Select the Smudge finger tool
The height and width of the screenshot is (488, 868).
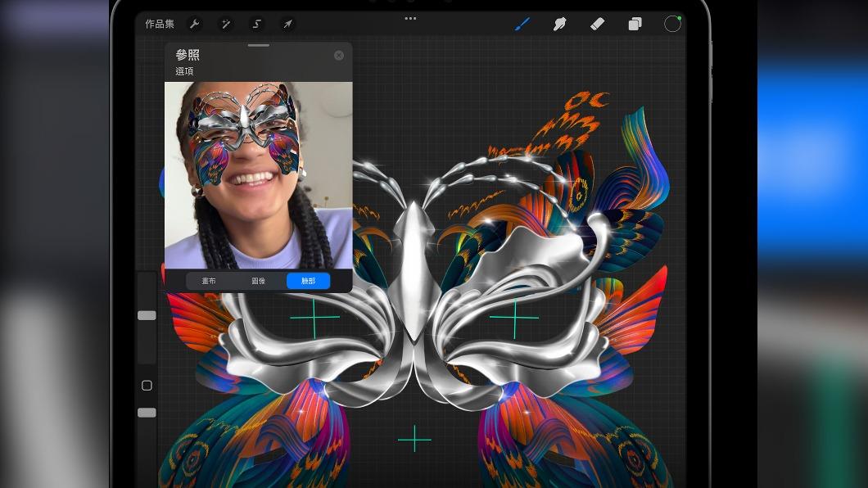pos(559,24)
